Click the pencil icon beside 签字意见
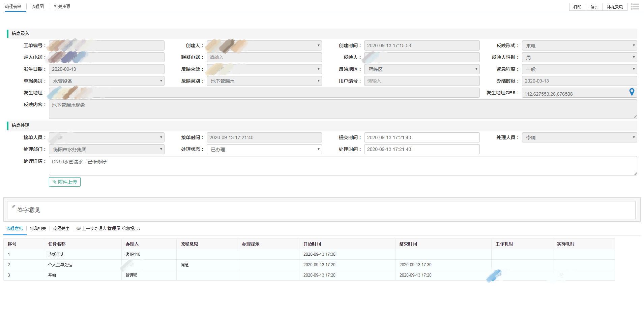Screen dimensions: 644x322 coord(13,206)
